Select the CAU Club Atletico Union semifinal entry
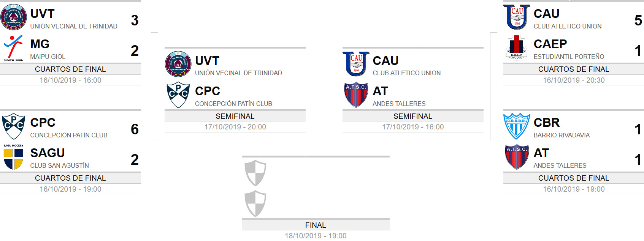The height and width of the screenshot is (241, 644). (413, 64)
